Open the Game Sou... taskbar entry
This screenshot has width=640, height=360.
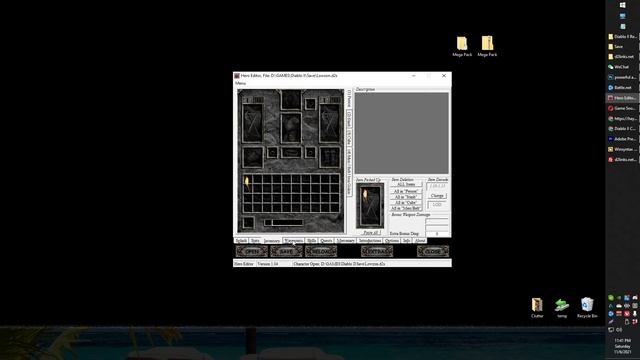tap(622, 108)
